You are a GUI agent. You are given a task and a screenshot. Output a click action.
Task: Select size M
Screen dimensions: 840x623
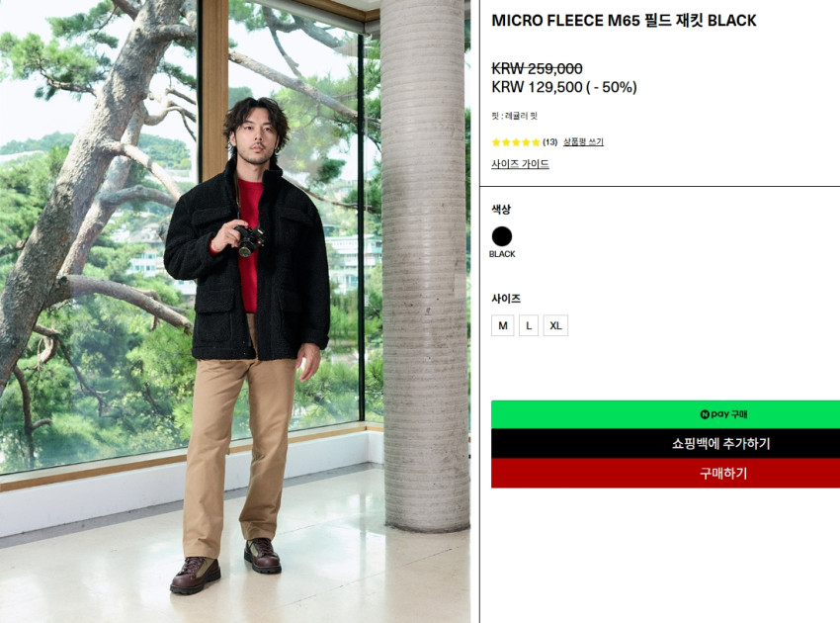502,325
